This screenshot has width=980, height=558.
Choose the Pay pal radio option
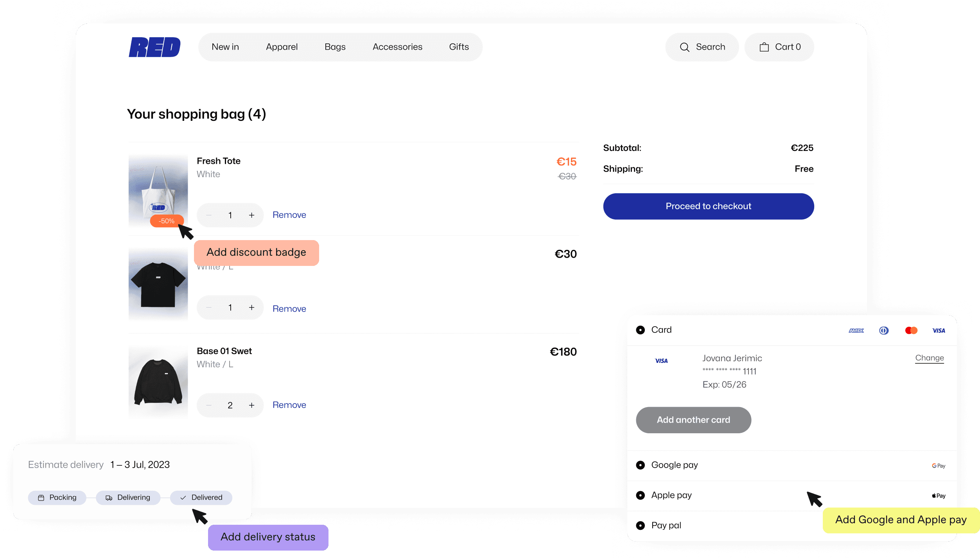click(640, 526)
